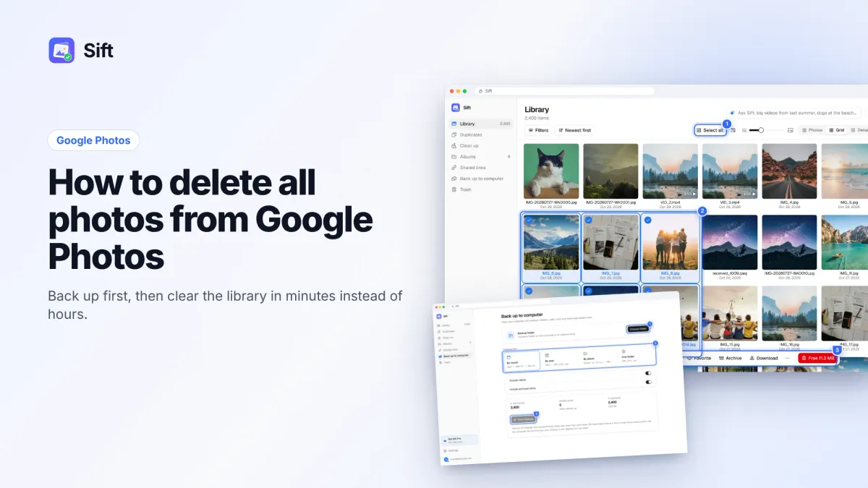Open the Filters dropdown
Screen dimensions: 868x488
point(539,130)
